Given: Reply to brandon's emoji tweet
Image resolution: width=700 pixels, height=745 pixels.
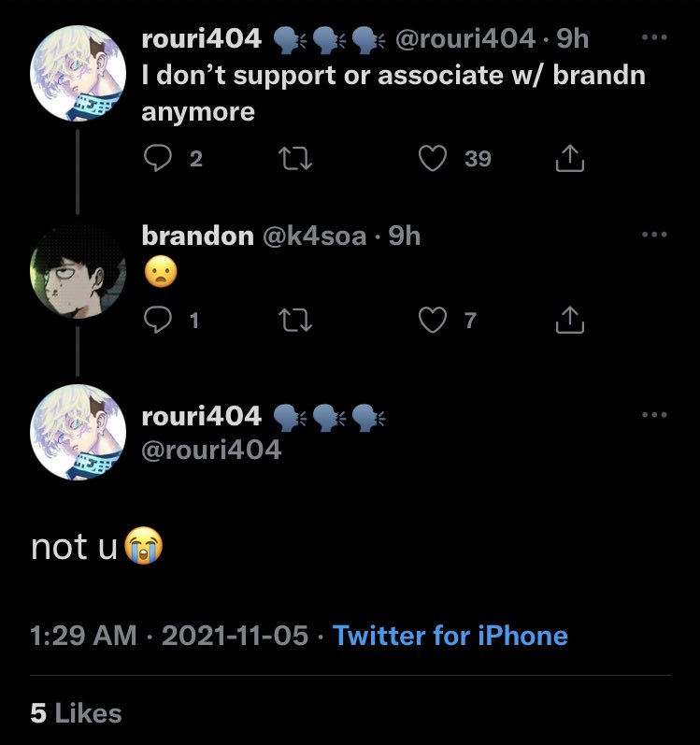Looking at the screenshot, I should [x=158, y=320].
